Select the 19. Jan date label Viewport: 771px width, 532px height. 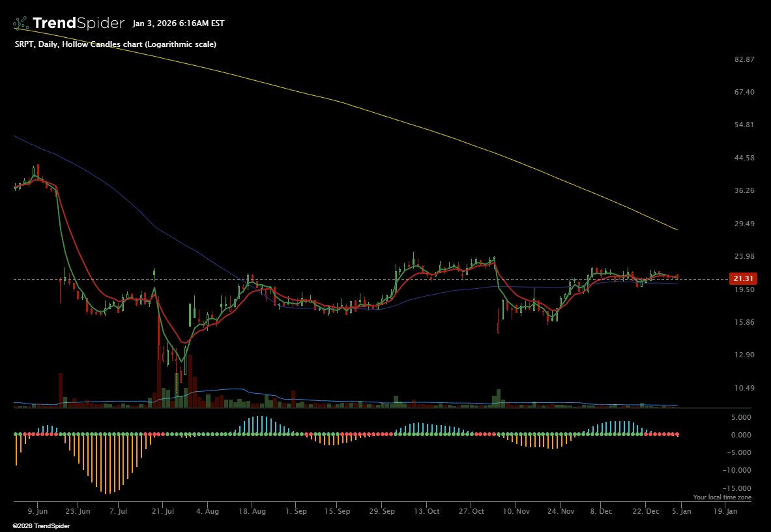pos(725,512)
